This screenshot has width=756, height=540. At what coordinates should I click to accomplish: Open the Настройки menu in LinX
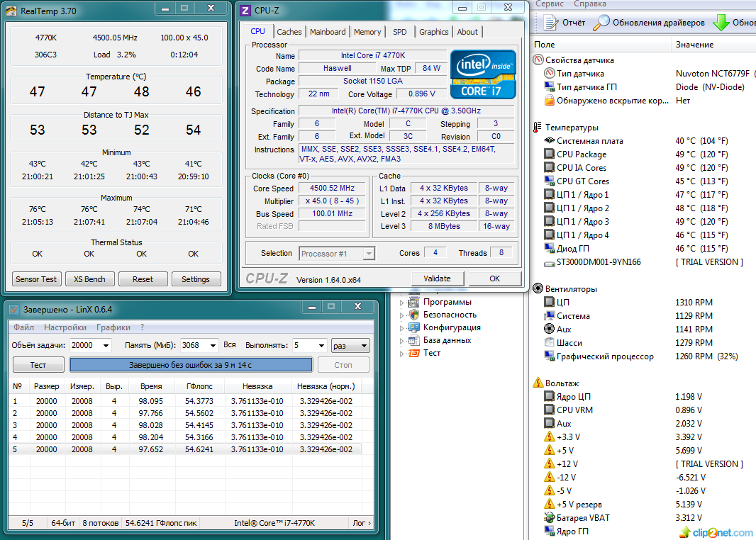pyautogui.click(x=65, y=327)
